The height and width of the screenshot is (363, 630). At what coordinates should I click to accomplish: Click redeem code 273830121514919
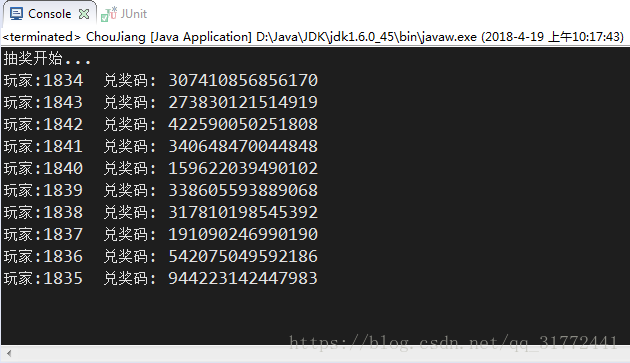(x=243, y=102)
